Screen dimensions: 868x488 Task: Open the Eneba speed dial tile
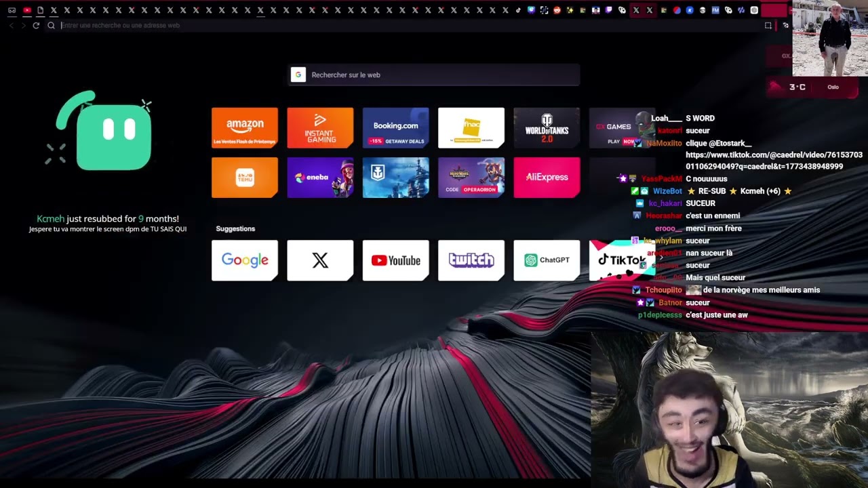[x=320, y=178]
